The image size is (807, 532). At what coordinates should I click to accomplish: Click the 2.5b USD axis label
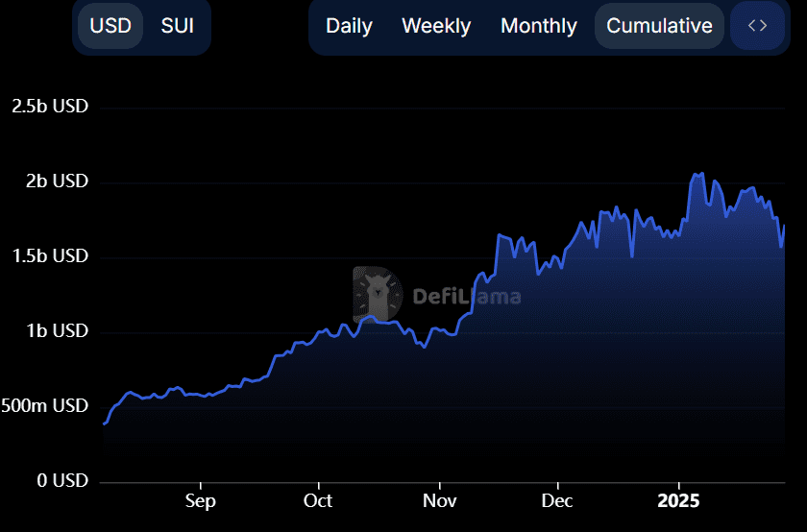[x=50, y=106]
